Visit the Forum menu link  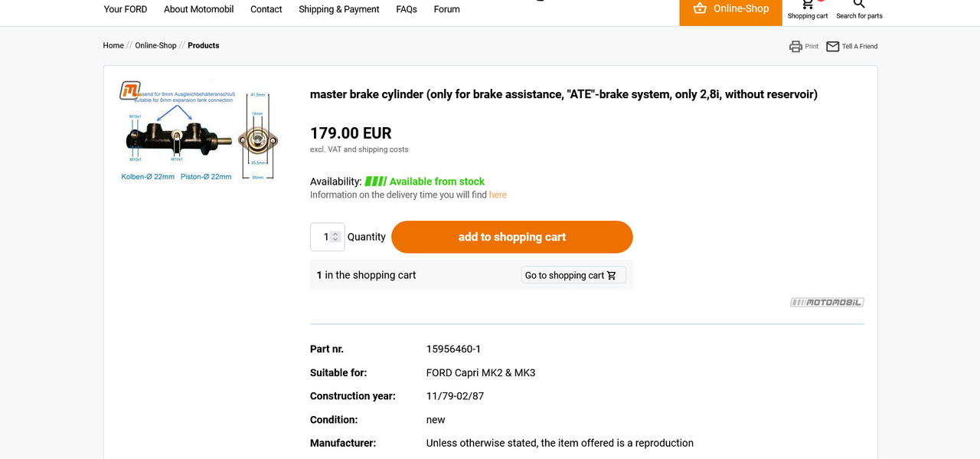click(447, 9)
